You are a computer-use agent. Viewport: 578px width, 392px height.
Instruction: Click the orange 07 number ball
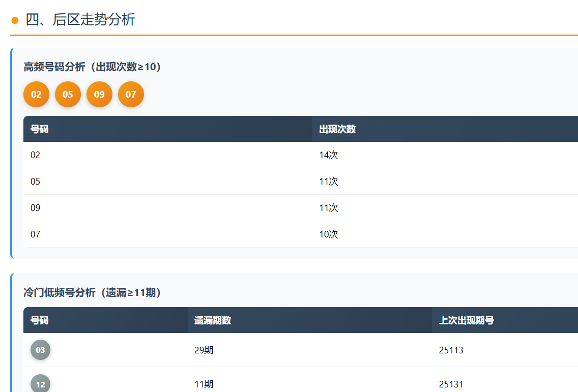131,95
